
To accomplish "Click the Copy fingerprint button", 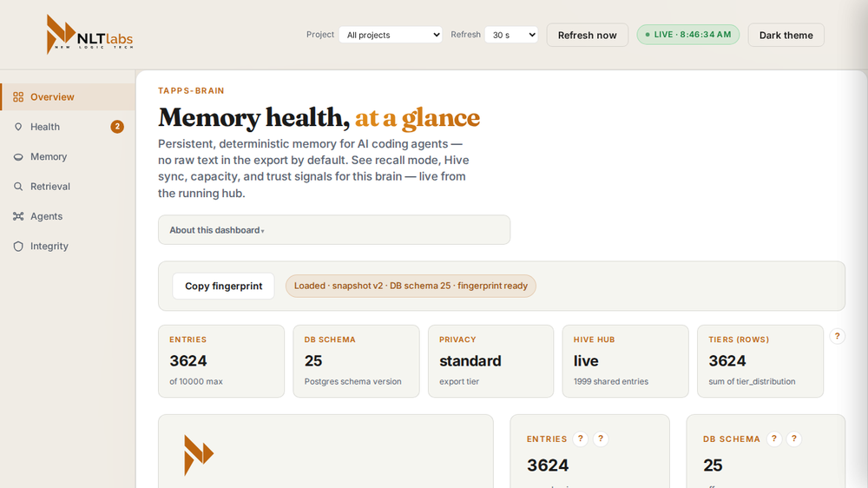I will coord(224,286).
